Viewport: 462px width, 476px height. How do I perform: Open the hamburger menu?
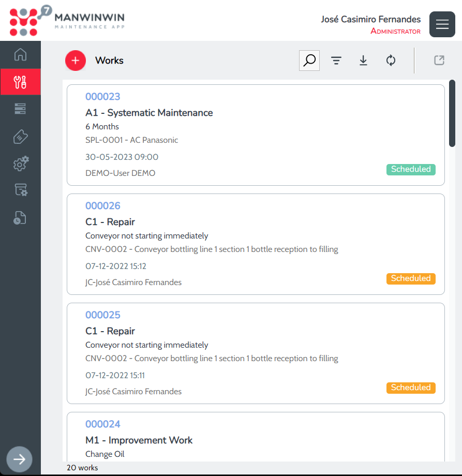click(x=442, y=24)
